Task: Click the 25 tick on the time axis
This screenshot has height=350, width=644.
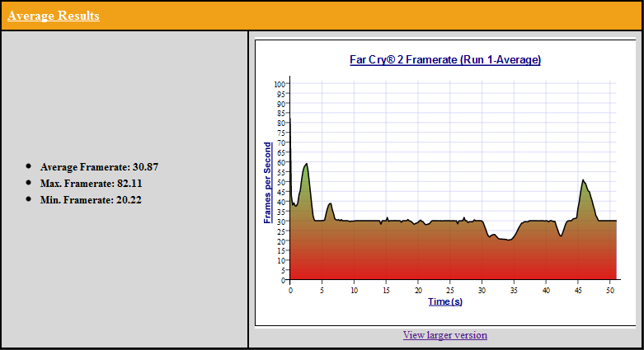Action: pos(449,290)
